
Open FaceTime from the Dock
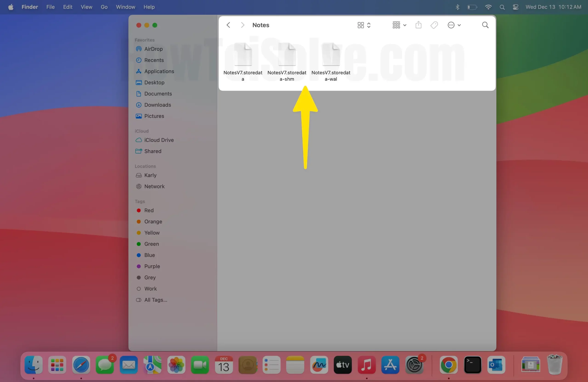200,365
